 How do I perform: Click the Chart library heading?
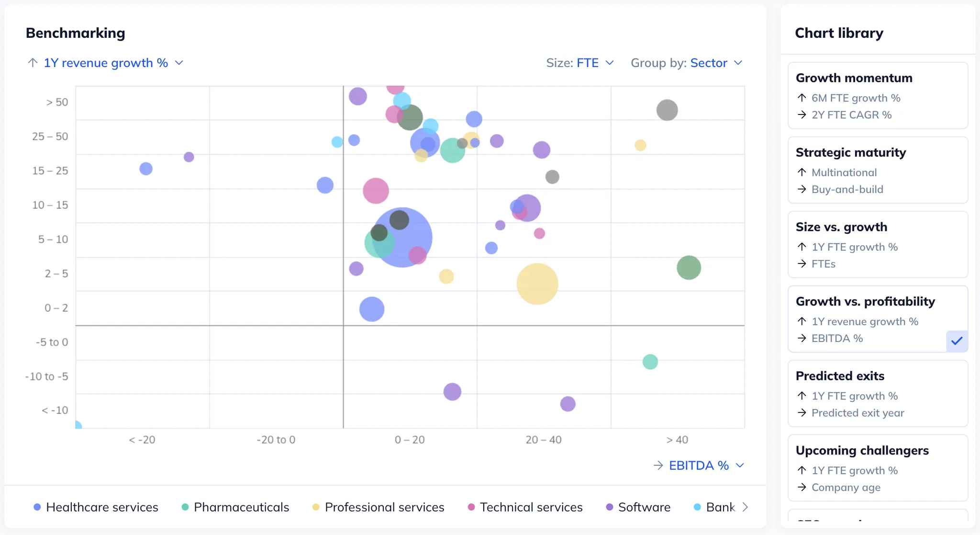click(839, 33)
